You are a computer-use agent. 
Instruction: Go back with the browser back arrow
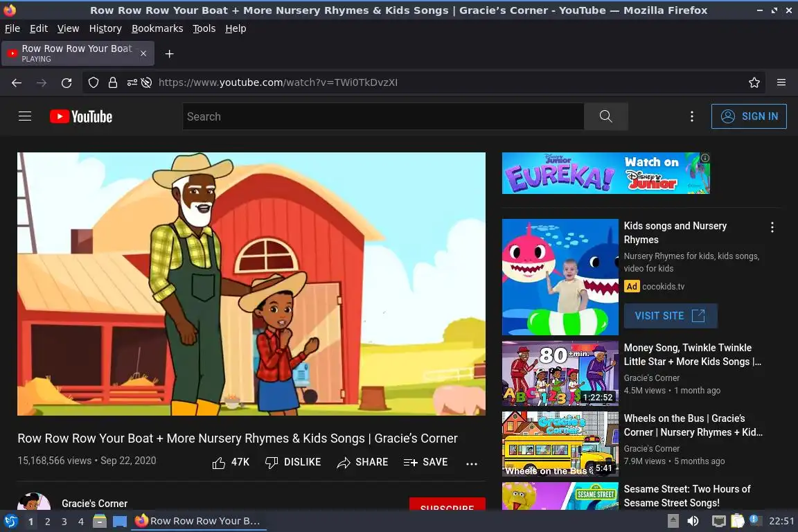(17, 83)
